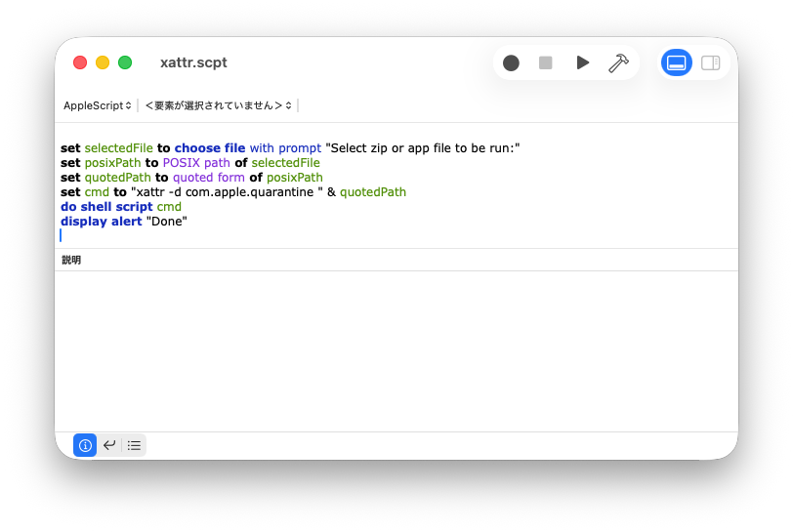The height and width of the screenshot is (532, 793).
Task: Close the xattr.scpt window
Action: click(80, 62)
